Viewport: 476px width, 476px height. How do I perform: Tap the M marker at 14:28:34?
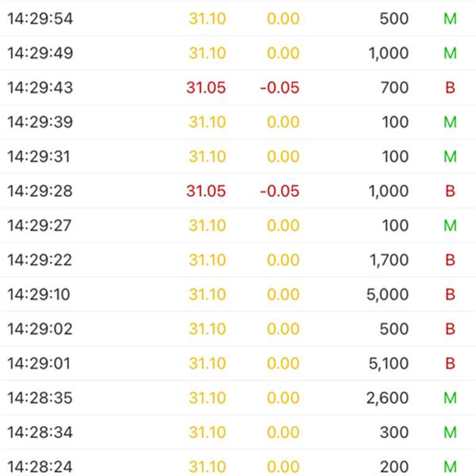pyautogui.click(x=450, y=432)
